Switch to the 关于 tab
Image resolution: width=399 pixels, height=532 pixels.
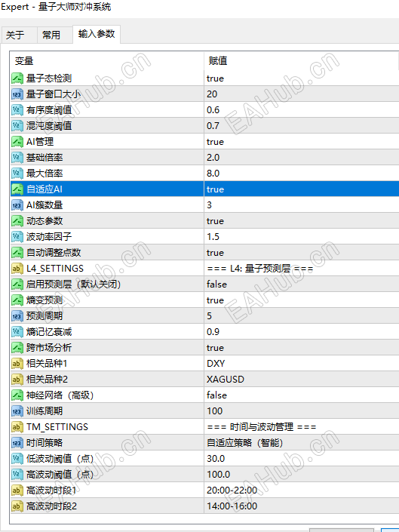[19, 35]
